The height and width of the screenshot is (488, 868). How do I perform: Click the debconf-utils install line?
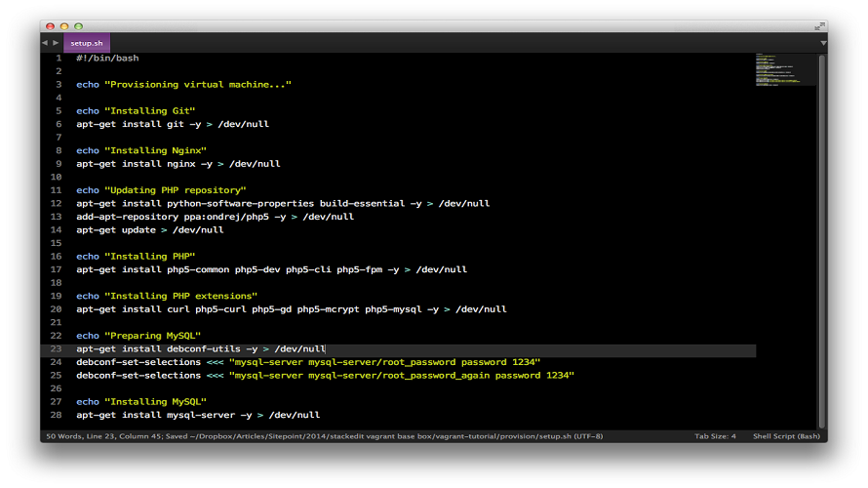[201, 349]
